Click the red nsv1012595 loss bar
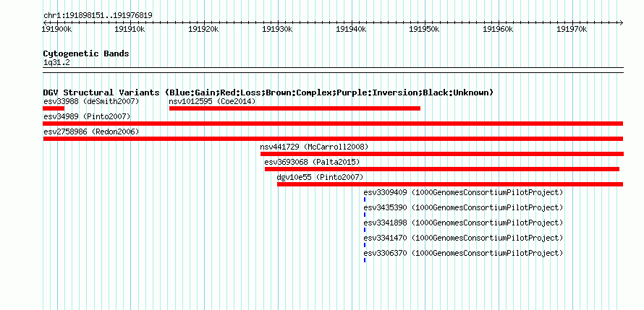644x310 pixels. tap(295, 108)
